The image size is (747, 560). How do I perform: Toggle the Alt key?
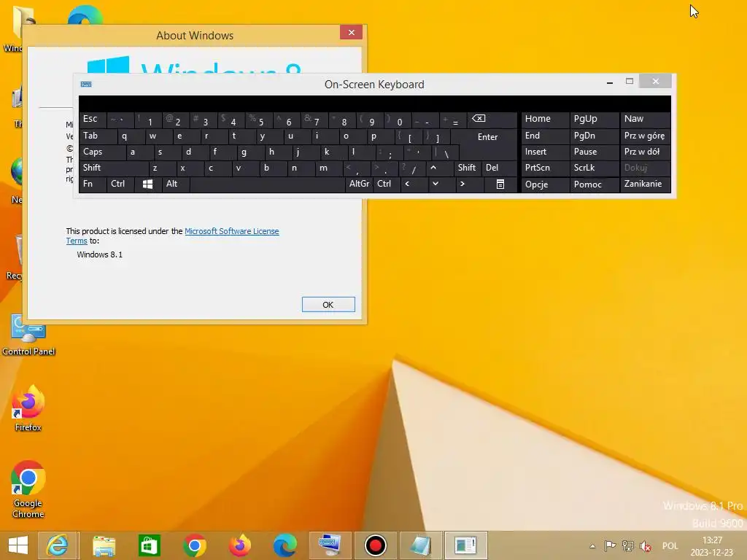click(175, 184)
